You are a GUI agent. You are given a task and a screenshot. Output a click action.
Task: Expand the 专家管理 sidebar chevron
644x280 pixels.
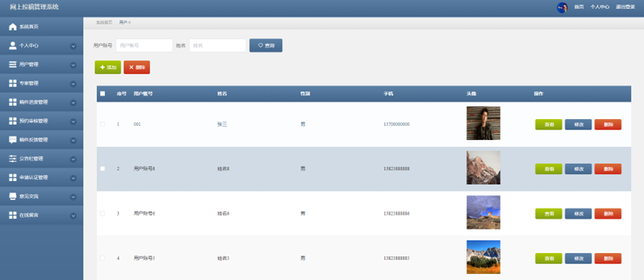coord(74,83)
